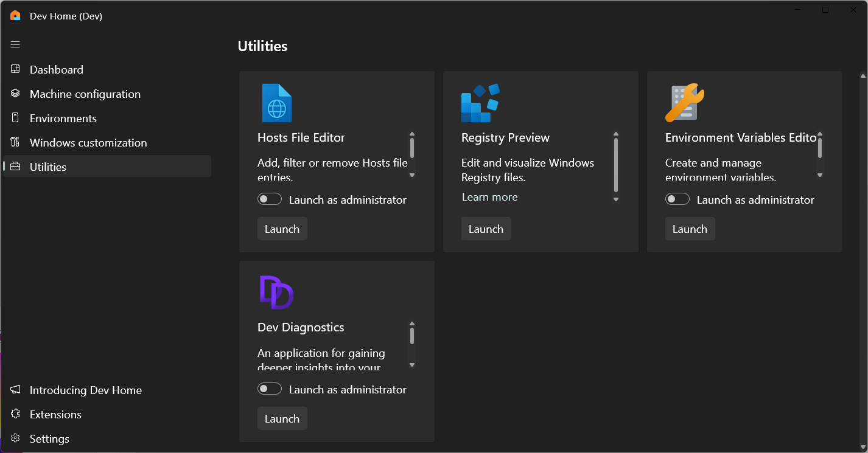Screen dimensions: 868x453
Task: Click scroll-down arrow in Environment Variables Editor card
Action: 820,175
